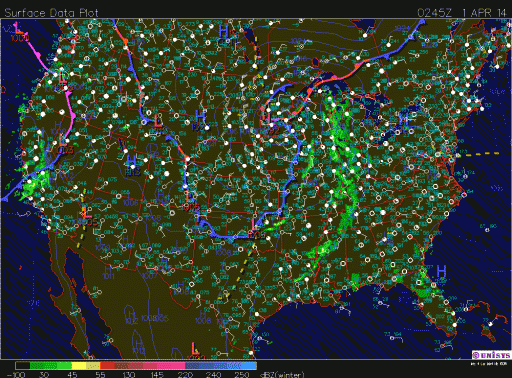Click the 0245Z 1 APR 14 timestamp
This screenshot has width=512, height=378.
tap(462, 13)
